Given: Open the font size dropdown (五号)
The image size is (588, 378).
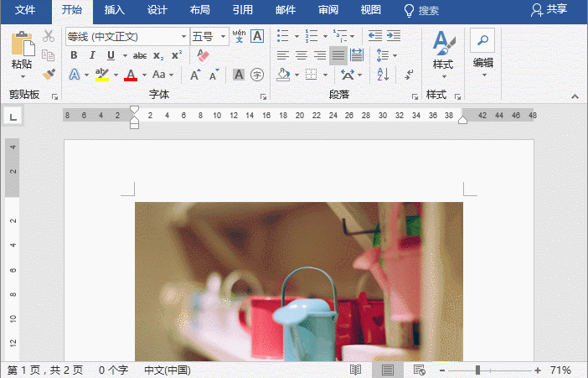Looking at the screenshot, I should (x=223, y=36).
